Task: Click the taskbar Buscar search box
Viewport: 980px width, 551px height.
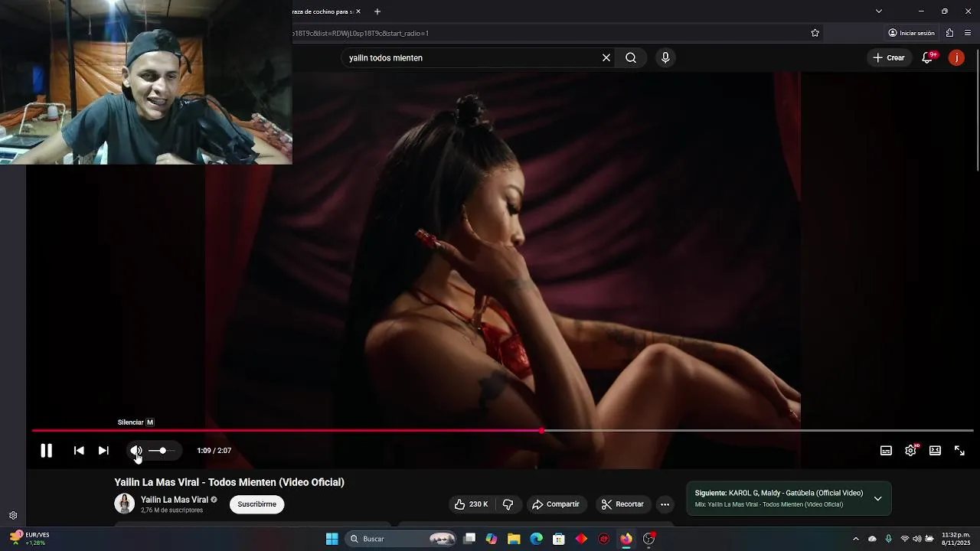Action: 401,539
